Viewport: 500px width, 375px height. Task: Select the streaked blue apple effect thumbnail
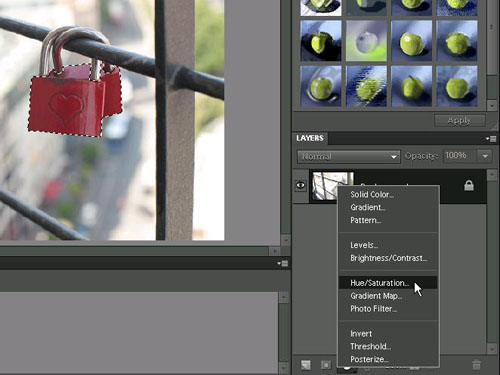(366, 86)
